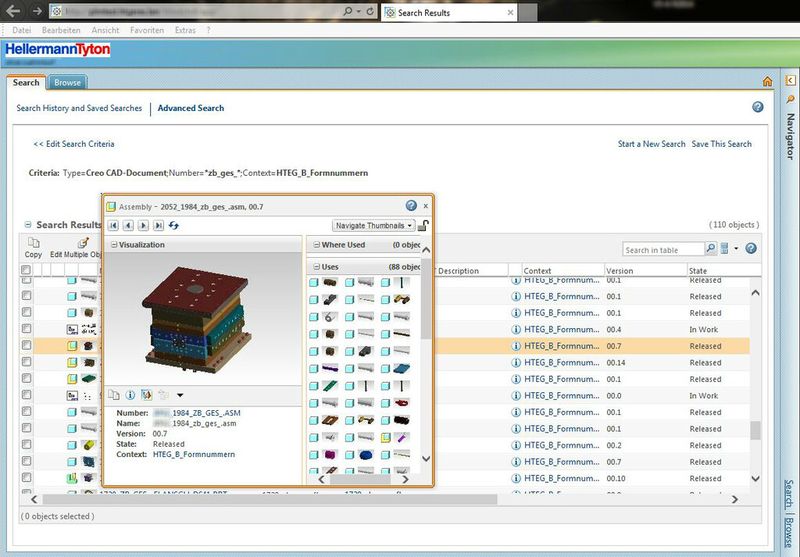Click the assembly icon in the highlighted 00.7 row
Viewport: 800px width, 557px height.
click(72, 346)
